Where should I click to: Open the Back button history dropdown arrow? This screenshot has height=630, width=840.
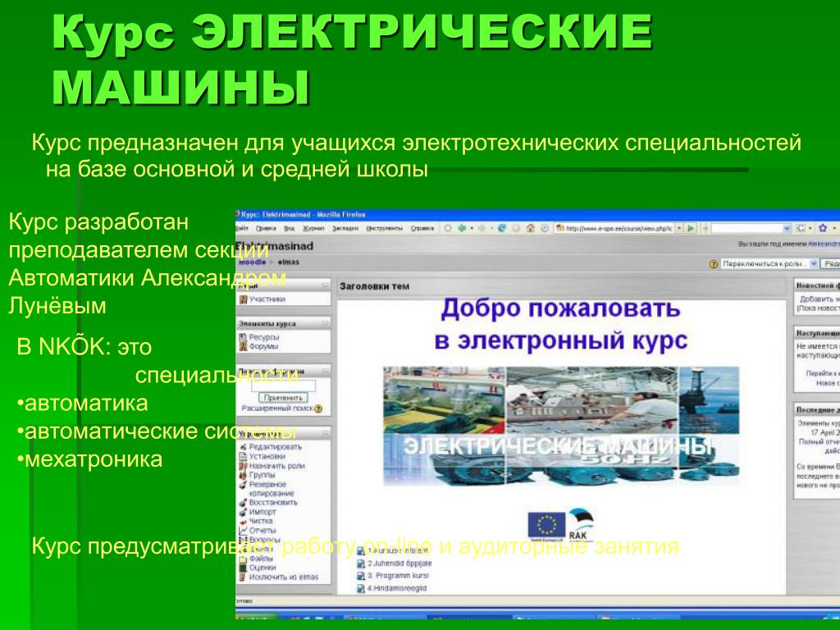point(472,229)
